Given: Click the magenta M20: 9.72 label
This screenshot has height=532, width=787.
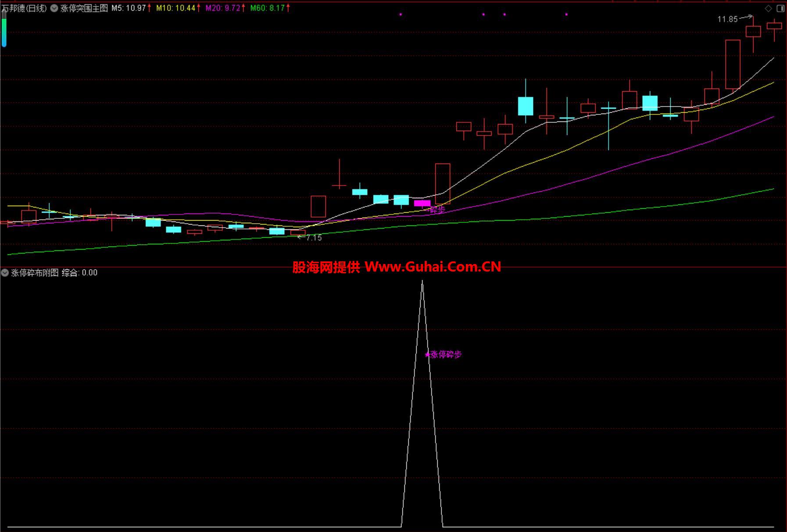Looking at the screenshot, I should pyautogui.click(x=223, y=8).
